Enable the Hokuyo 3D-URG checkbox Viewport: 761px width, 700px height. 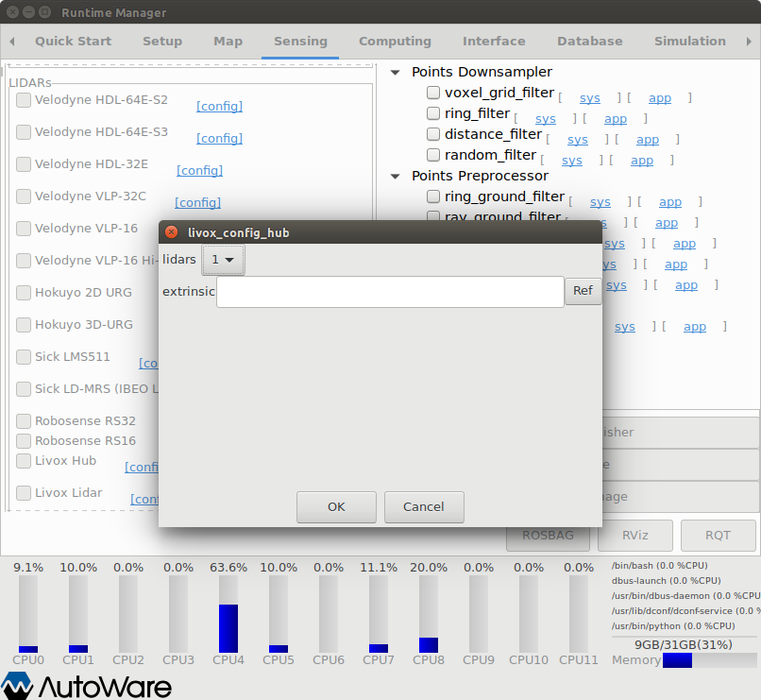click(x=24, y=325)
